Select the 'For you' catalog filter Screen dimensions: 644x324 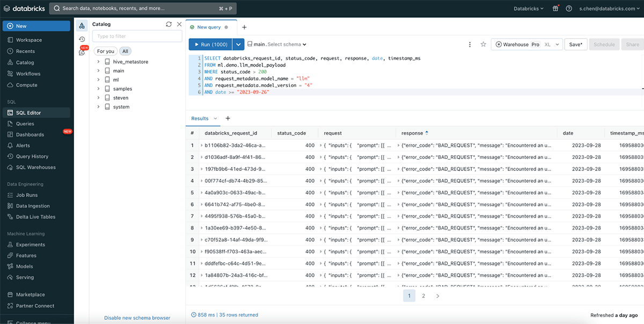point(106,52)
